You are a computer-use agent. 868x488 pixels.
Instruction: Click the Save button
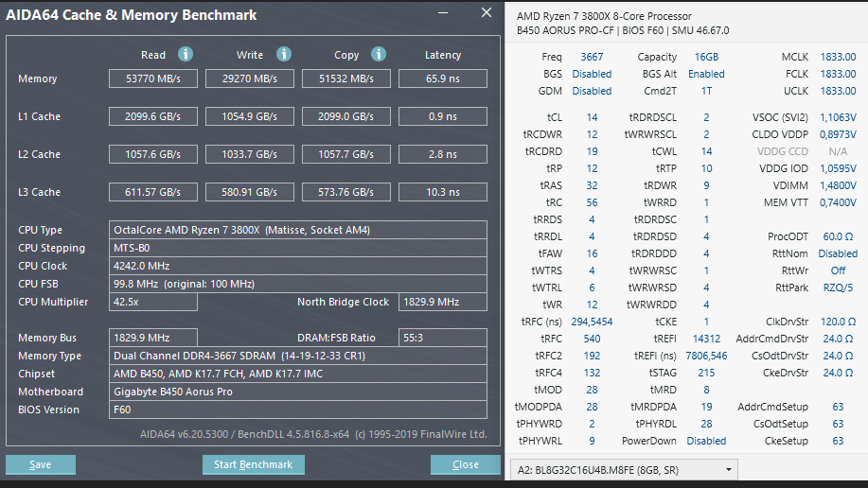point(41,464)
